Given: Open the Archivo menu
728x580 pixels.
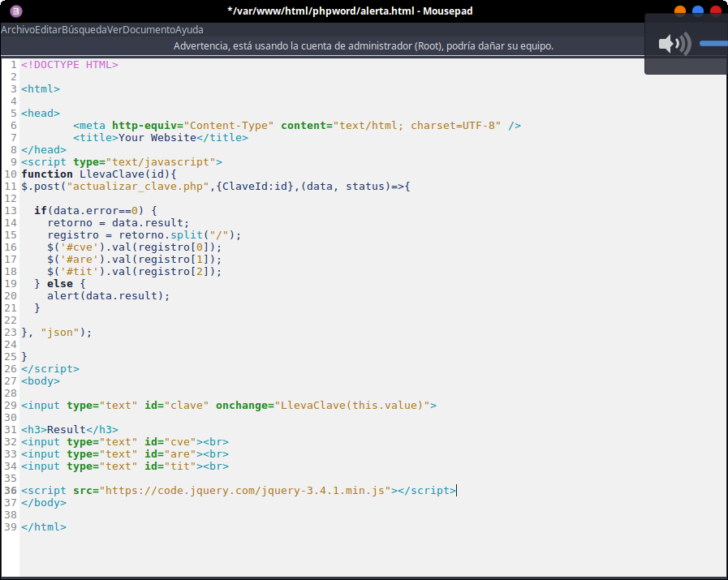Looking at the screenshot, I should [18, 30].
